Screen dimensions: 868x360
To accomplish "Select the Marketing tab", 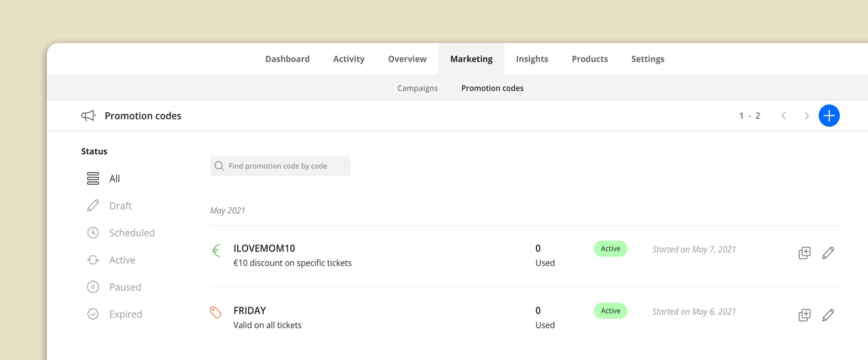I will tap(471, 59).
